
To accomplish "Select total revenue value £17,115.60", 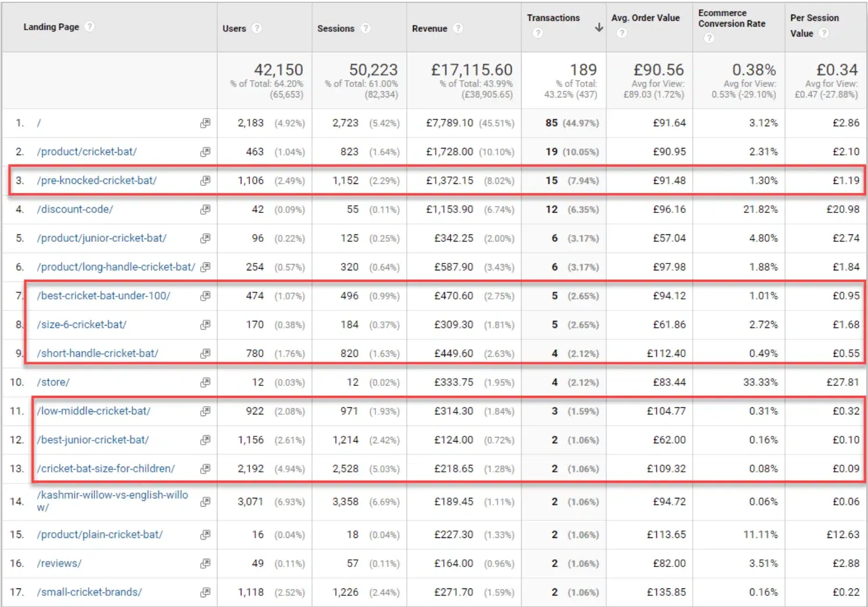I will point(472,70).
